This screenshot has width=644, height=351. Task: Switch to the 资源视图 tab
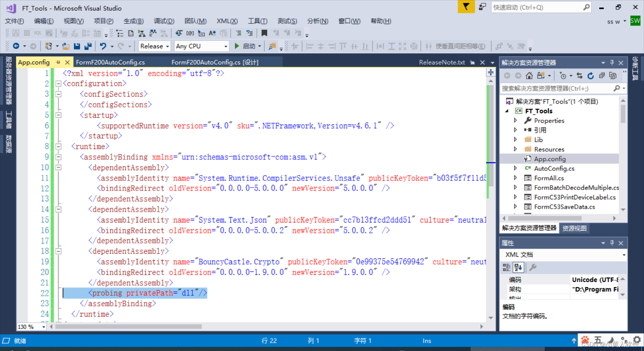coord(574,228)
